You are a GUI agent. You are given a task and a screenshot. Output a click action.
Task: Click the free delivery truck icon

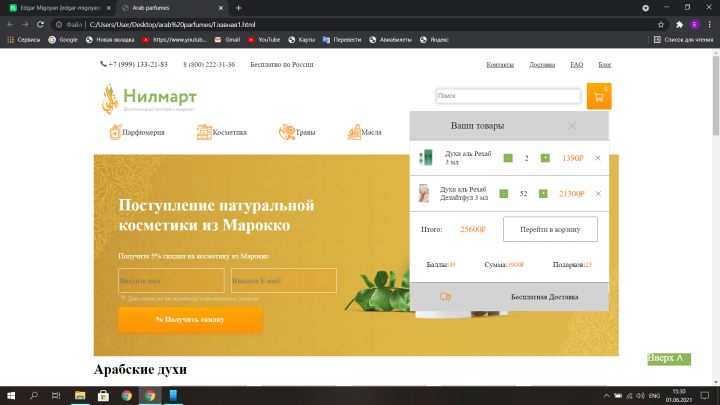(445, 297)
